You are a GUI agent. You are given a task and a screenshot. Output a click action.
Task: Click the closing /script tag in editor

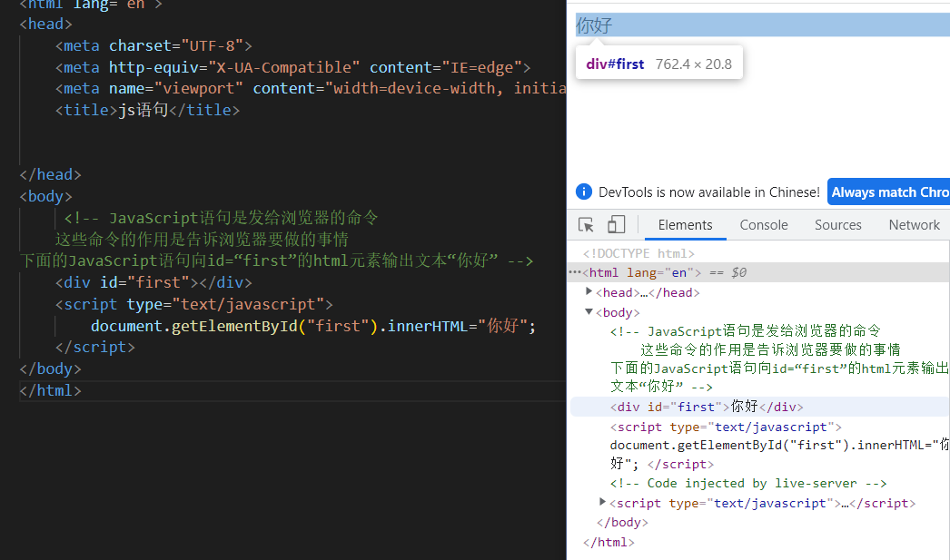pos(95,347)
